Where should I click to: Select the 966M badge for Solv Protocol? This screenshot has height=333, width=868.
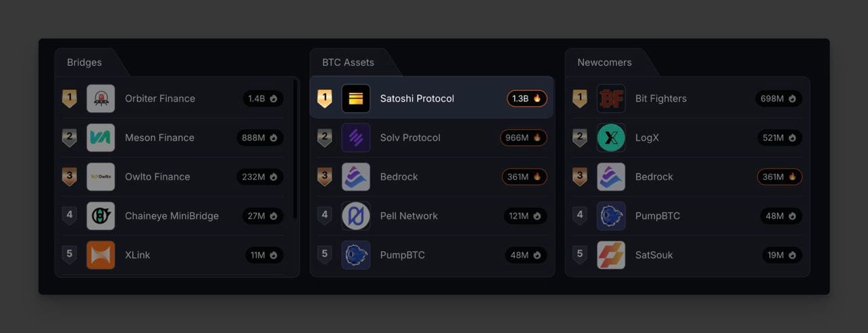click(524, 138)
